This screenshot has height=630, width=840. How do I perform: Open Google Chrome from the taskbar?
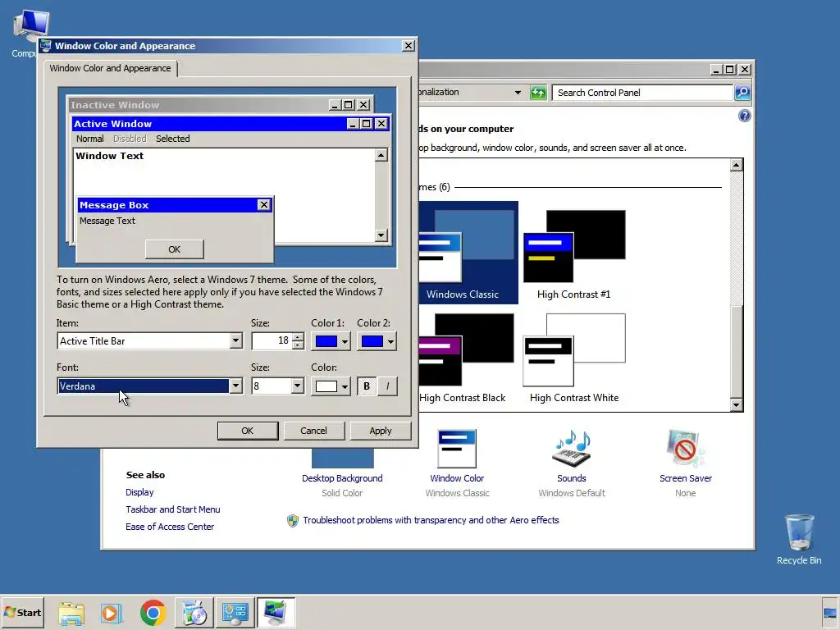153,613
